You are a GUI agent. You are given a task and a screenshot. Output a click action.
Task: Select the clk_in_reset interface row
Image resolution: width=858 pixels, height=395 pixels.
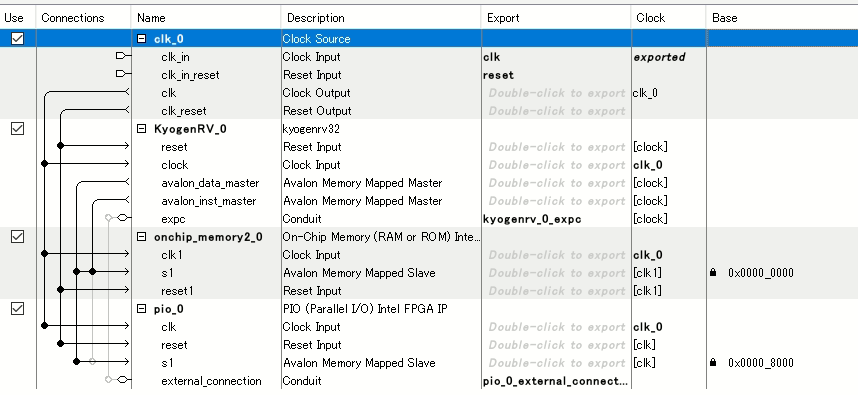pyautogui.click(x=190, y=75)
